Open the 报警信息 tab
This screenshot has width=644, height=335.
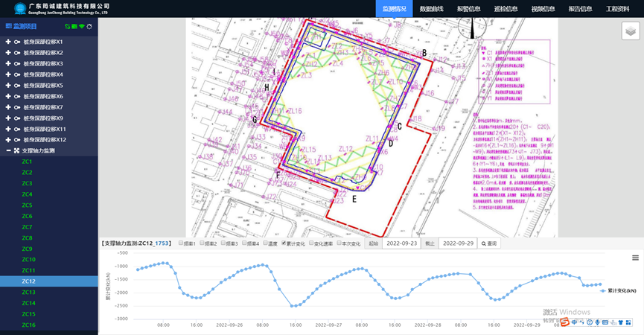click(x=468, y=9)
